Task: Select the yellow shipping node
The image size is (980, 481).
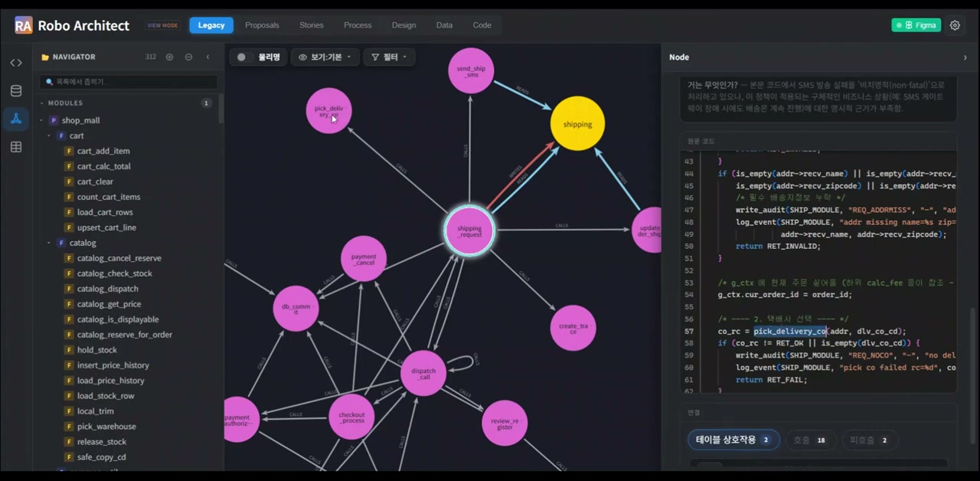Action: click(577, 123)
